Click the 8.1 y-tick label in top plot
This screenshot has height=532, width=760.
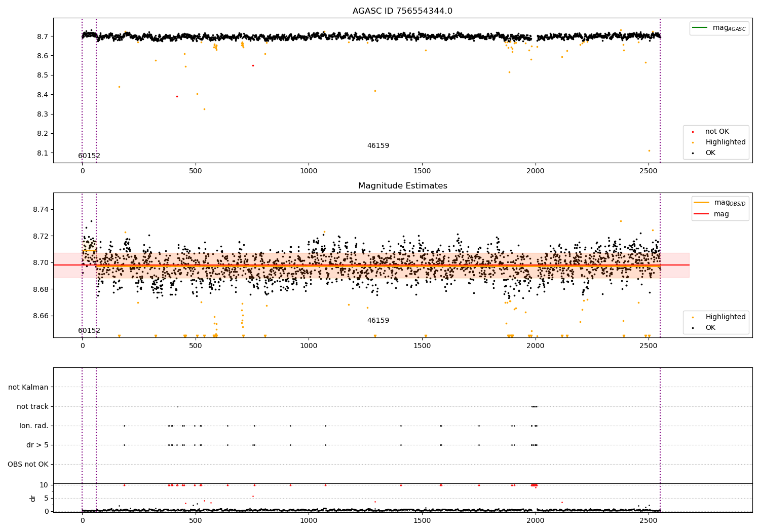click(x=43, y=153)
